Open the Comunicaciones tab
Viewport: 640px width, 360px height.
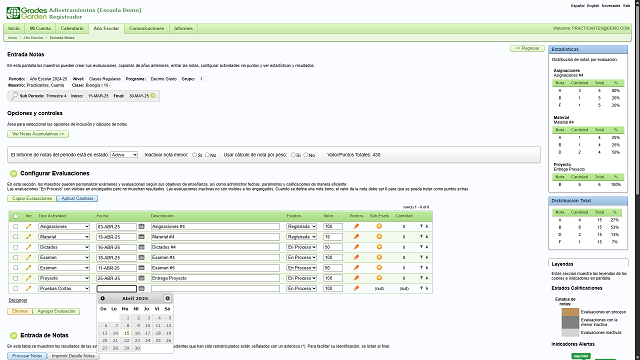click(147, 29)
